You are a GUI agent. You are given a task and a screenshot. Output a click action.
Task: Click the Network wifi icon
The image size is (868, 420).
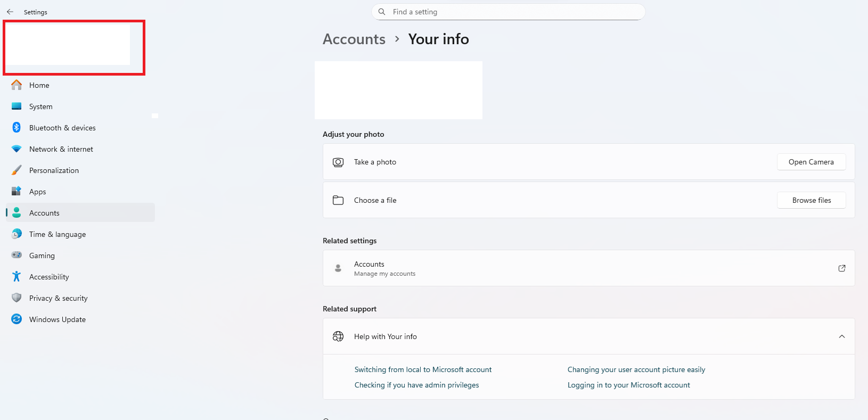pos(17,149)
